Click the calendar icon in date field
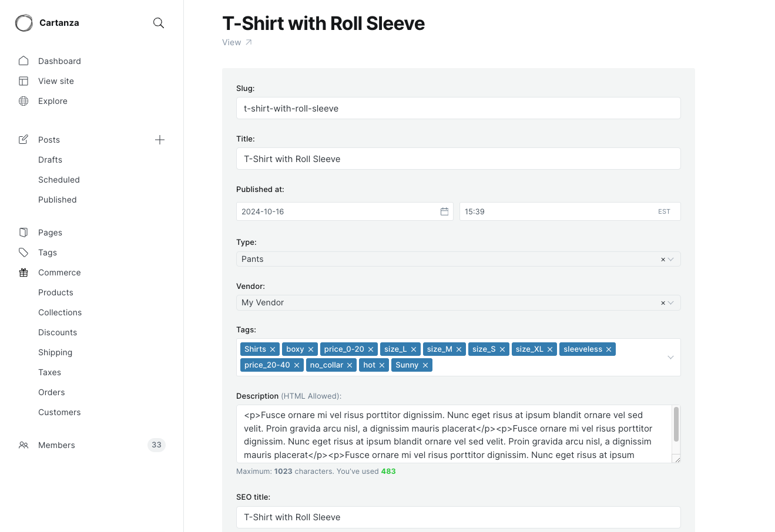 pos(444,211)
